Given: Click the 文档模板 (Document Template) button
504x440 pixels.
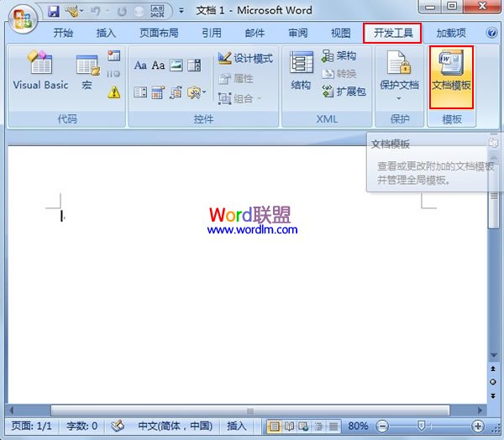Looking at the screenshot, I should tap(451, 77).
